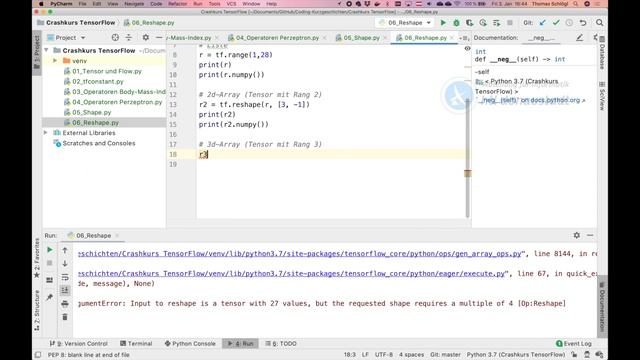
Task: Open the Python 3.7 interpreter selector
Action: coord(516,355)
